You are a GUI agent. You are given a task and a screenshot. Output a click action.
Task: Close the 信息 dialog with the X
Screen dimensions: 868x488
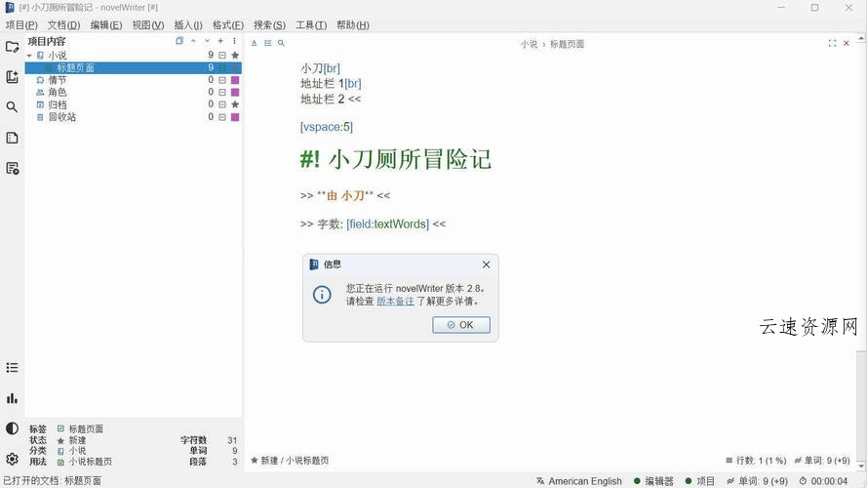(x=486, y=264)
